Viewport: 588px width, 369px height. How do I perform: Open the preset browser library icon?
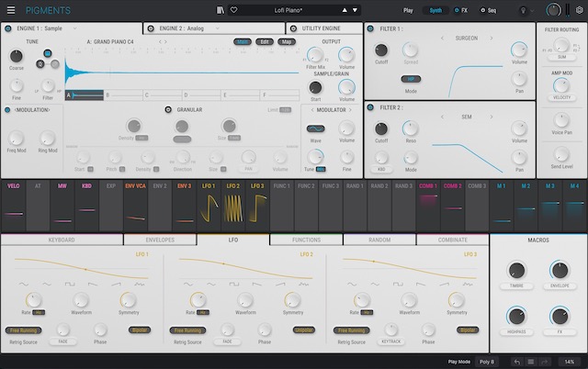[x=220, y=10]
